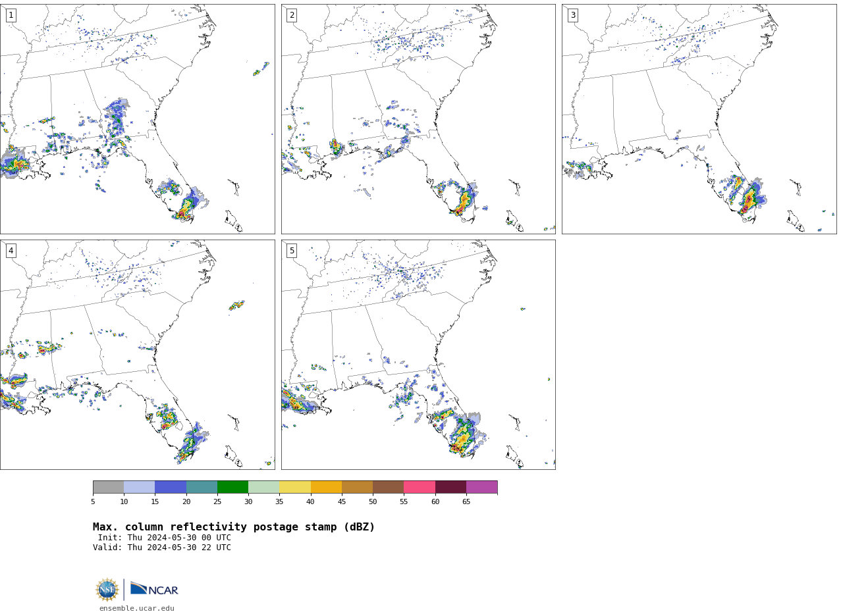Screen dimensions: 843x616
Task: Click the maroon 60-65 dBZ swatch
Action: [450, 487]
